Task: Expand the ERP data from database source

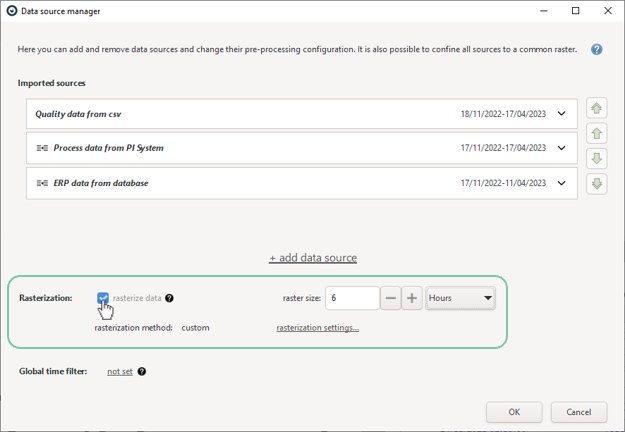Action: pyautogui.click(x=561, y=183)
